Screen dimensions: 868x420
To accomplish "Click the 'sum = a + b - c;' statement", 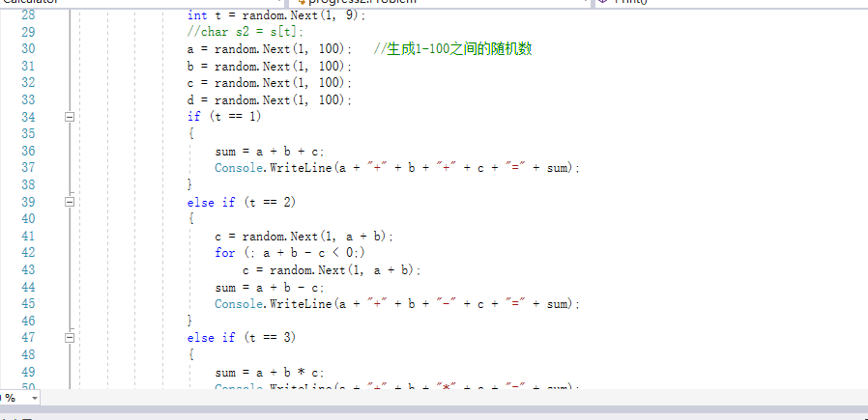I will [270, 288].
